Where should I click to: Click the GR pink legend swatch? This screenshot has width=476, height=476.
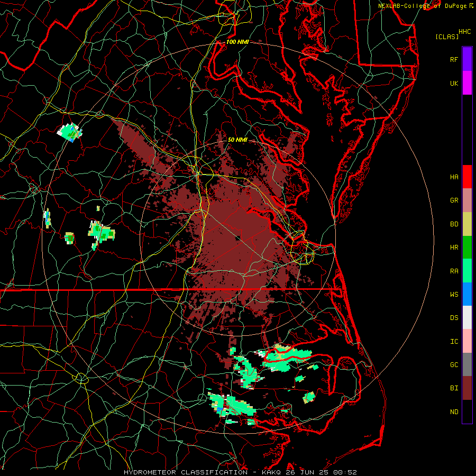click(467, 200)
